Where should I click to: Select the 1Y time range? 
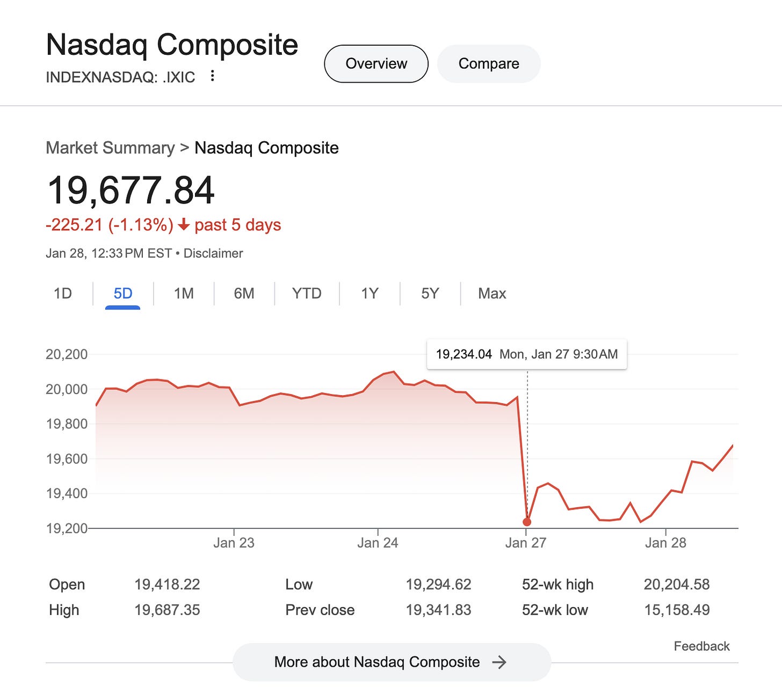click(x=368, y=294)
